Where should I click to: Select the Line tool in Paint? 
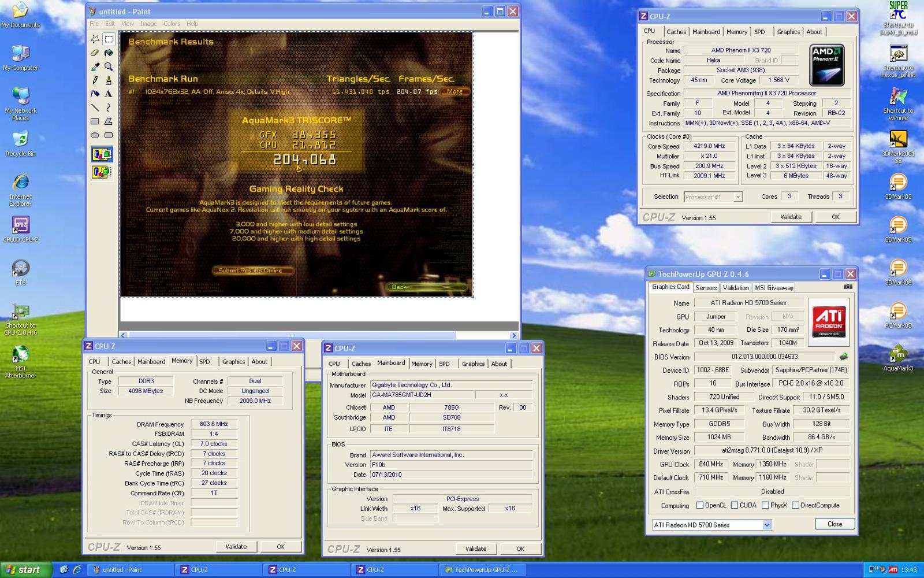pos(95,108)
